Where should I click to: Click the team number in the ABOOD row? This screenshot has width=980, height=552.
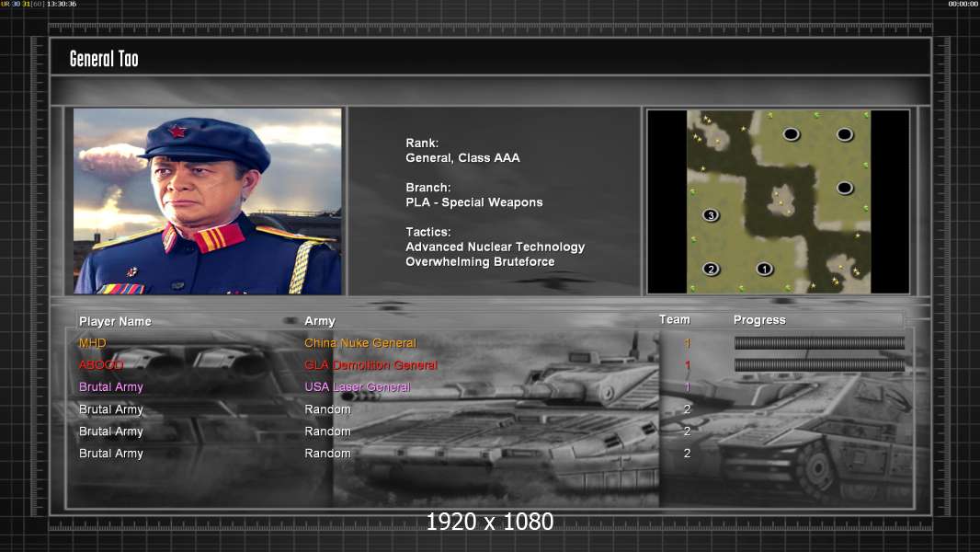pyautogui.click(x=687, y=364)
